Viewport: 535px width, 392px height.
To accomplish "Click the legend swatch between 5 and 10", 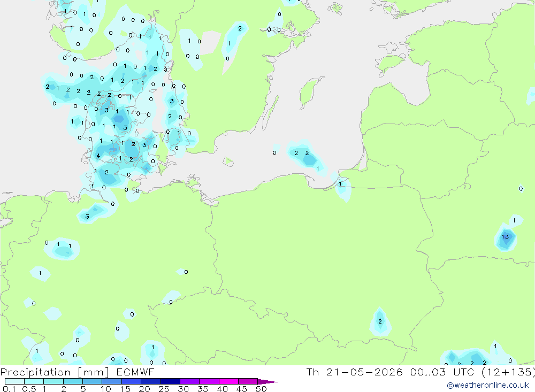I will pyautogui.click(x=93, y=381).
